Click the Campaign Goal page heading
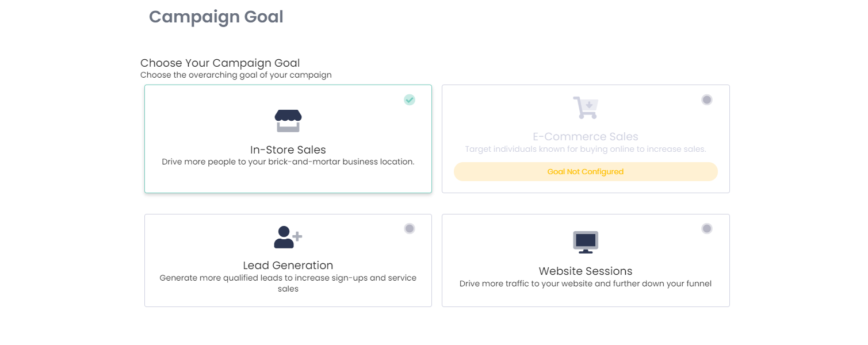The height and width of the screenshot is (345, 868). click(x=216, y=17)
